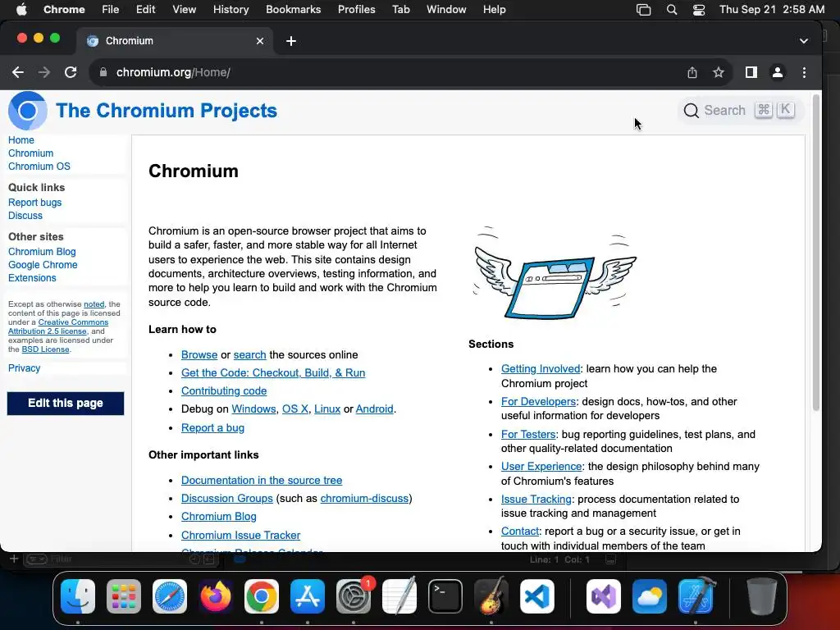Open Contributing code link
The width and height of the screenshot is (840, 630).
224,391
